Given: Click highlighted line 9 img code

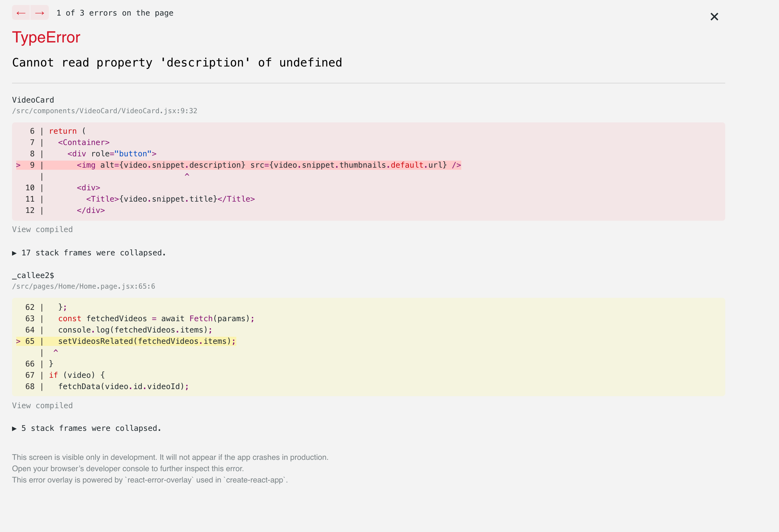Looking at the screenshot, I should pyautogui.click(x=269, y=165).
